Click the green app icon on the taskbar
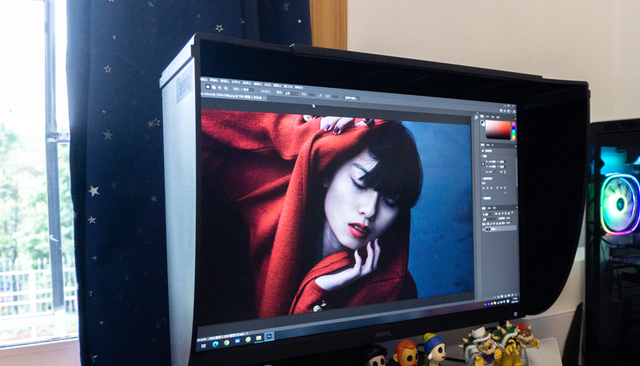Viewport: 640px width, 366px height. pos(248,339)
